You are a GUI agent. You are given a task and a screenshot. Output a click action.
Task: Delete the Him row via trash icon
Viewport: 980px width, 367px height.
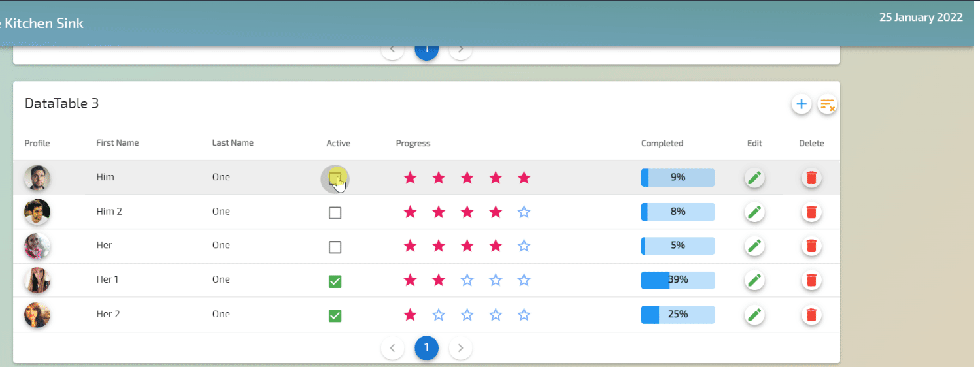click(x=811, y=178)
